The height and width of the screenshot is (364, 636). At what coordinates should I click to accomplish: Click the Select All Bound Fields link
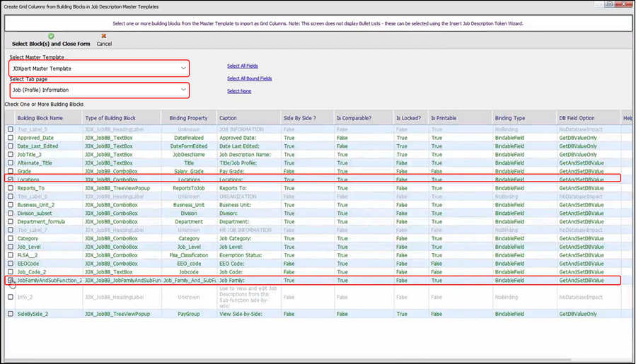click(x=249, y=78)
